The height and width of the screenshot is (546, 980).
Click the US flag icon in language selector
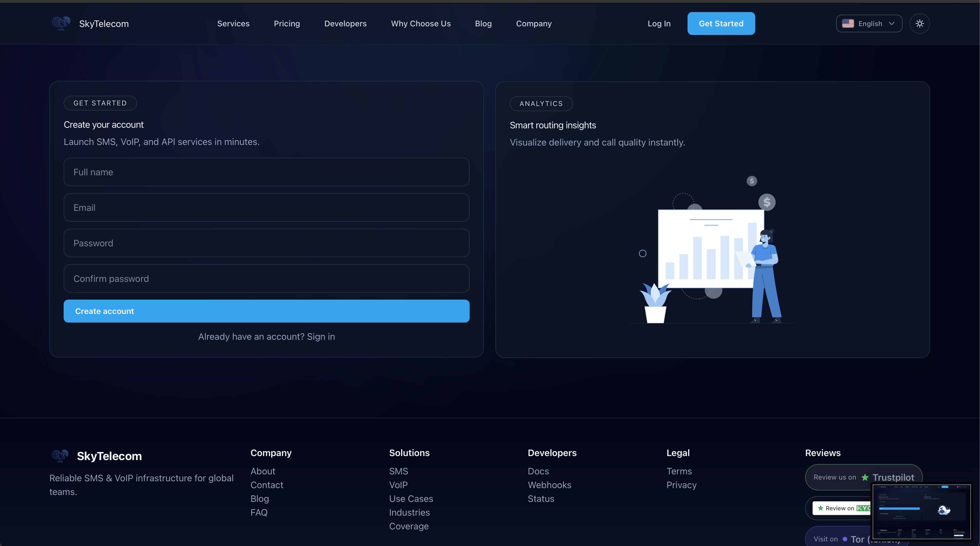click(x=848, y=23)
